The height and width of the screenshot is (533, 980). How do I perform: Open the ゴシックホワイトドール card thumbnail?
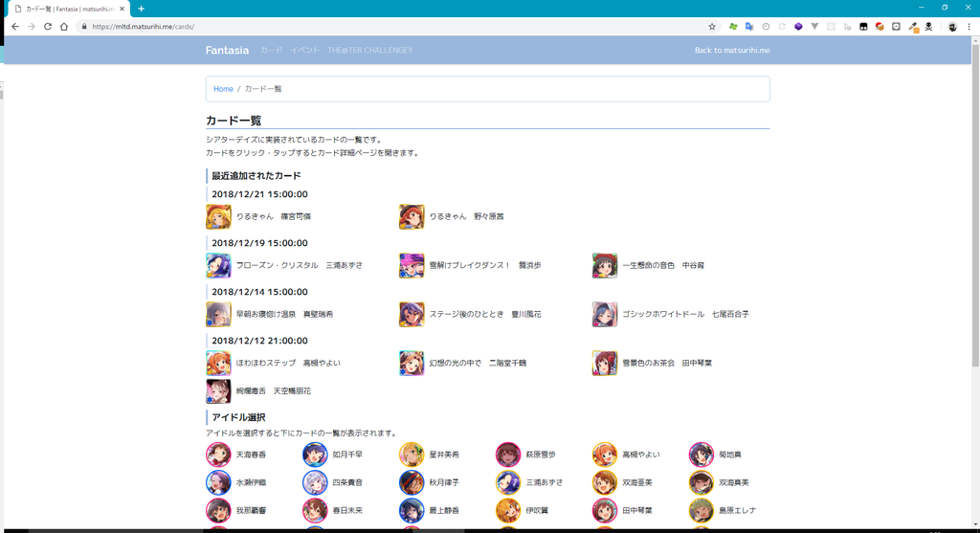click(605, 314)
